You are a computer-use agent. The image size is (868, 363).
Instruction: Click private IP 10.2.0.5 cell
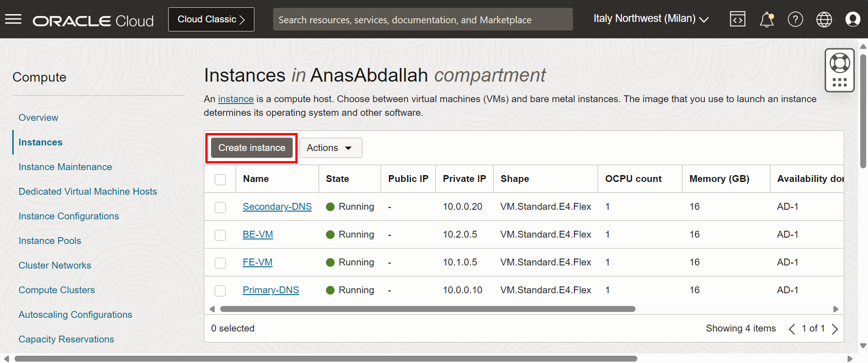(x=460, y=234)
